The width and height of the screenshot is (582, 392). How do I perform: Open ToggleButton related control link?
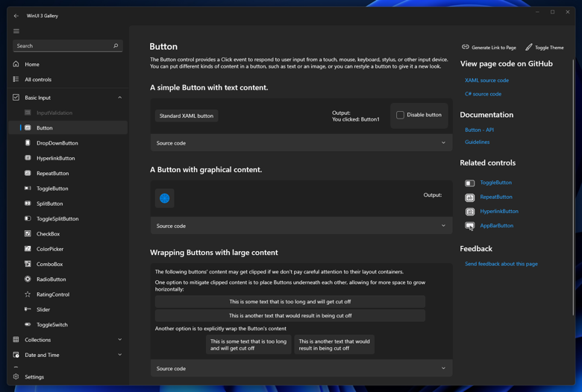point(496,183)
